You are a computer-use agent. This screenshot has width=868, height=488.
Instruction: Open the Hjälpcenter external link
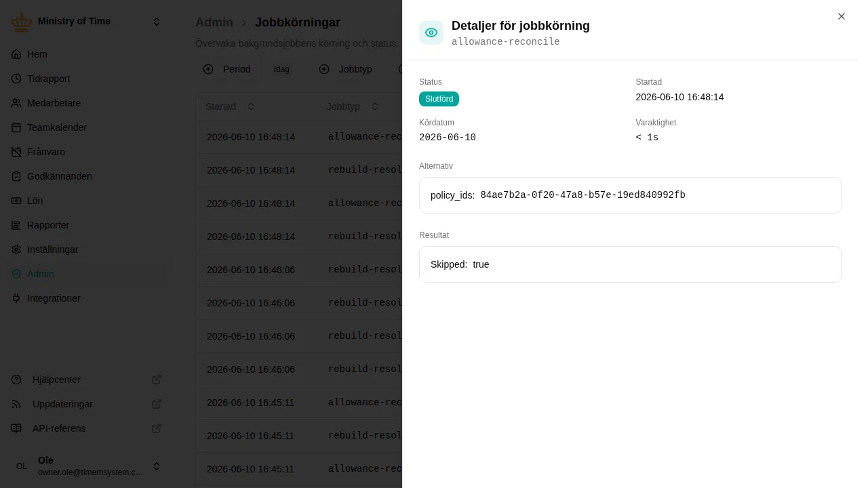coord(87,380)
